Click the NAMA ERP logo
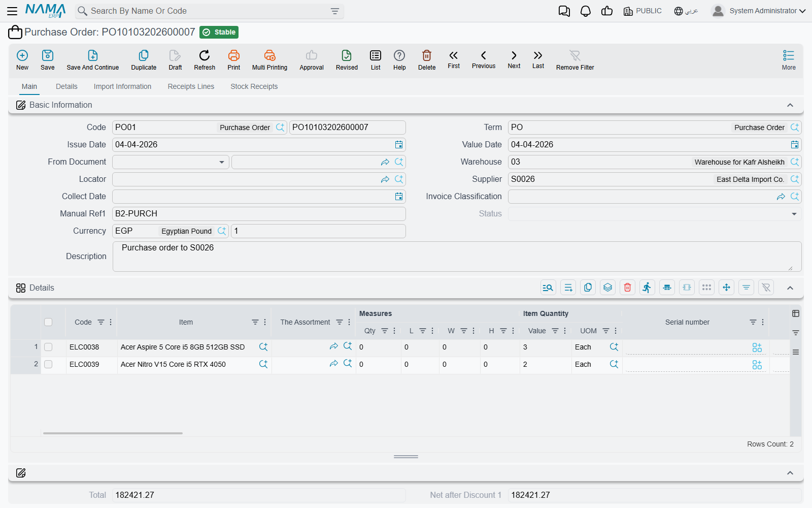The image size is (812, 508). pos(46,11)
